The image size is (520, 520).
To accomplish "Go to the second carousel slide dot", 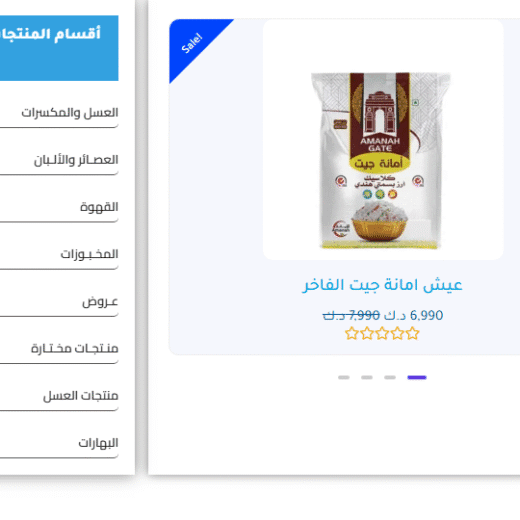I will coord(367,377).
